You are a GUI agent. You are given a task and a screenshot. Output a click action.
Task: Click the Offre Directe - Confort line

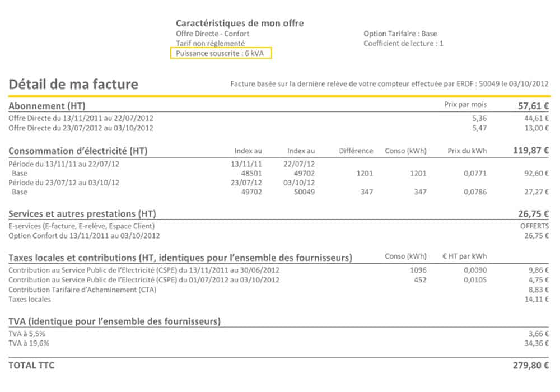coord(213,34)
